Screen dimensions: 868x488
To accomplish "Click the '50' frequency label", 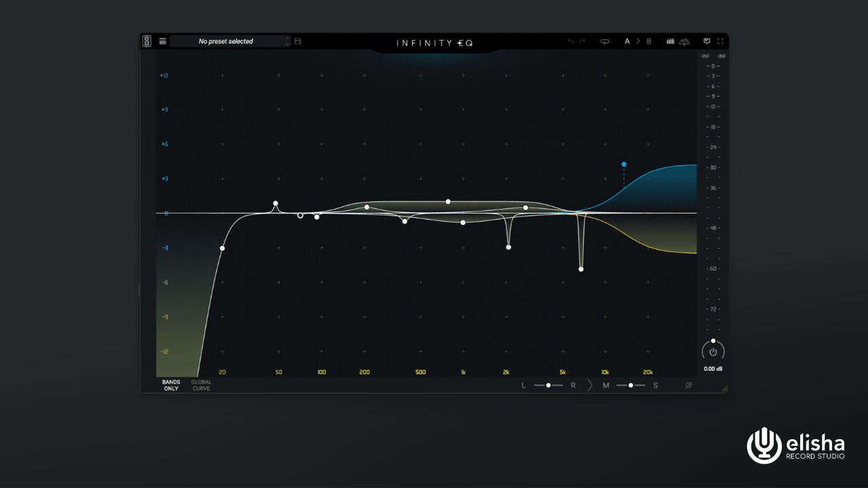I will (279, 372).
